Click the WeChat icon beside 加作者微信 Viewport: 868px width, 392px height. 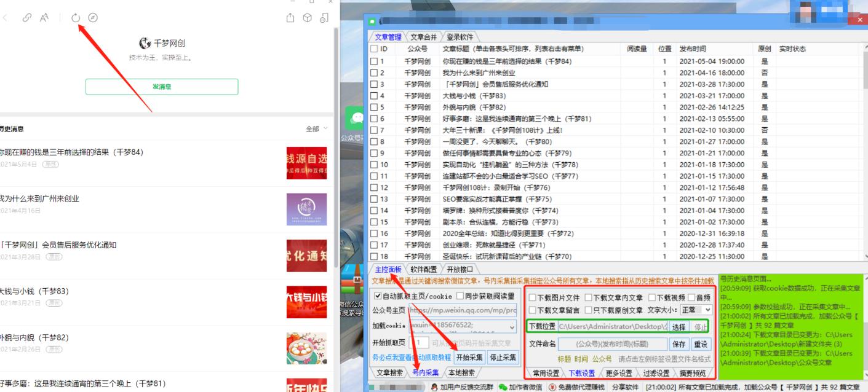pos(501,386)
